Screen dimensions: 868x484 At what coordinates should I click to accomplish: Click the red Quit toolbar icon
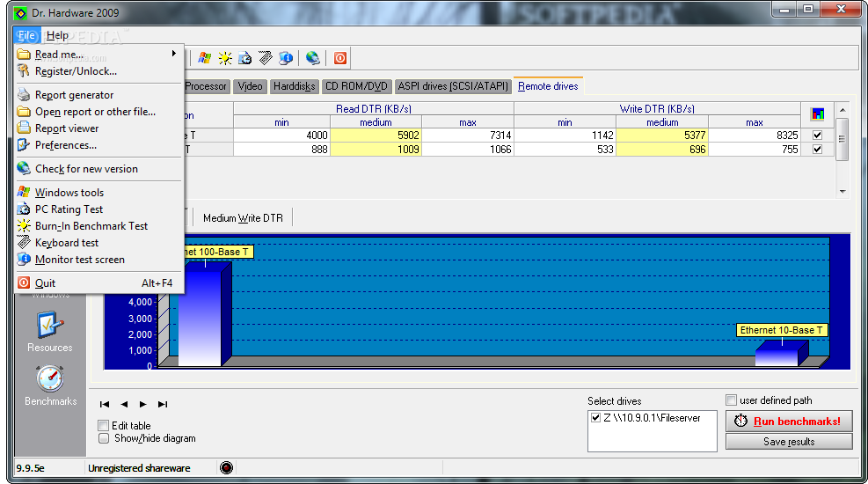coord(339,57)
